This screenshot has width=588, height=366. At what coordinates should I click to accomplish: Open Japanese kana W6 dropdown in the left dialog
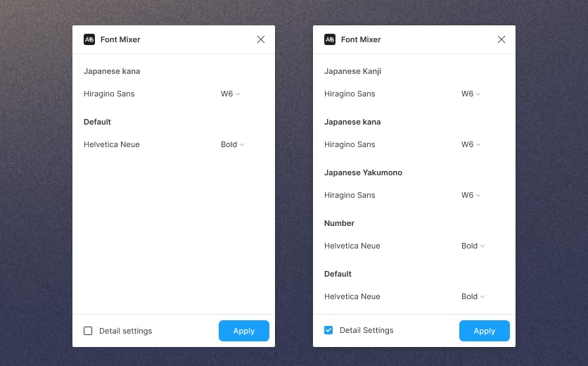231,94
